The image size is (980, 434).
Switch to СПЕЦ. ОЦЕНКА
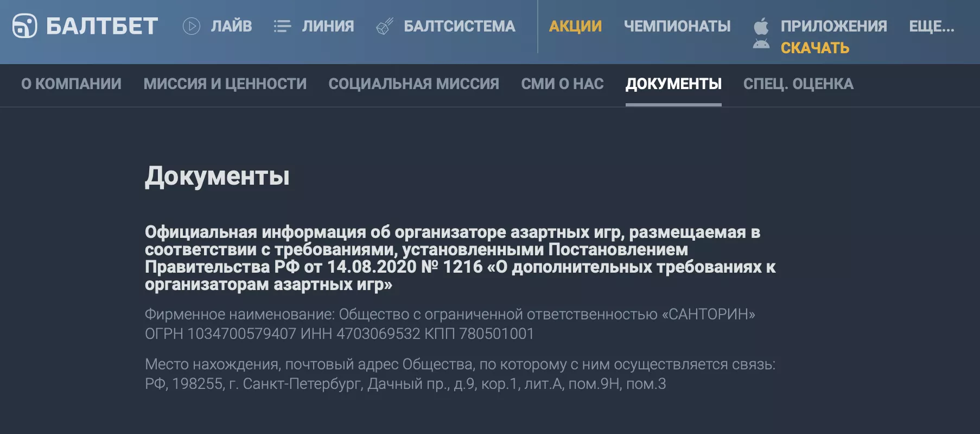(x=799, y=84)
